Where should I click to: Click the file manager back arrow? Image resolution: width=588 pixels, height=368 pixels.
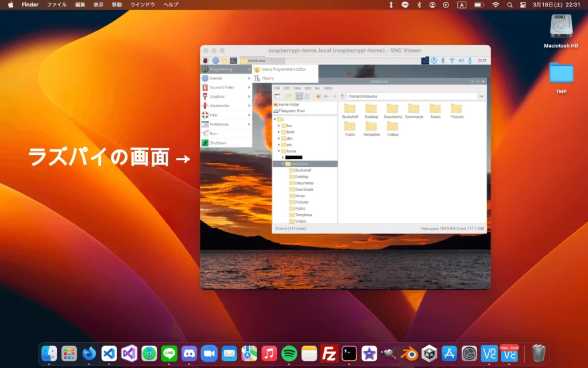(326, 97)
